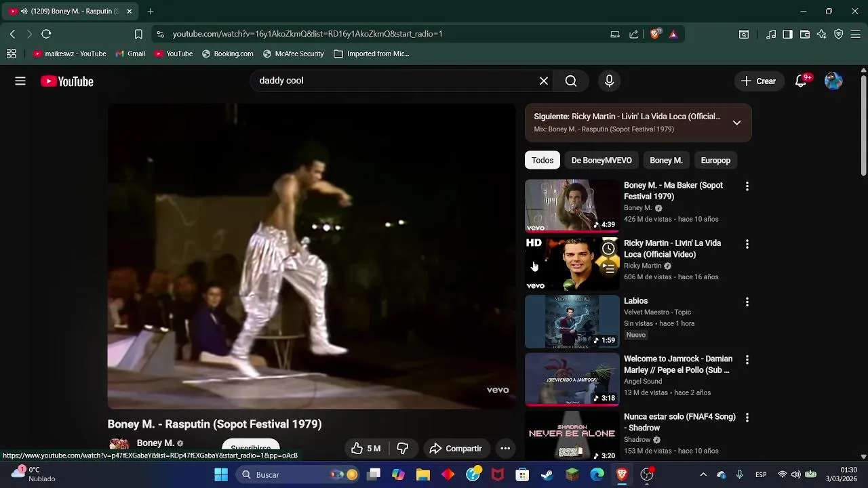This screenshot has width=868, height=488.
Task: Open Welcome to Jamrock thumbnail
Action: 572,380
